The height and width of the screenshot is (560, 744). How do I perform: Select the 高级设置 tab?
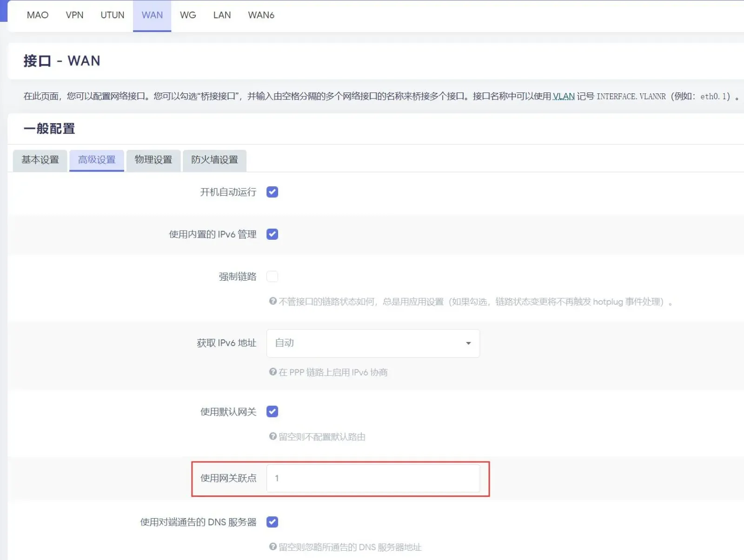tap(97, 160)
